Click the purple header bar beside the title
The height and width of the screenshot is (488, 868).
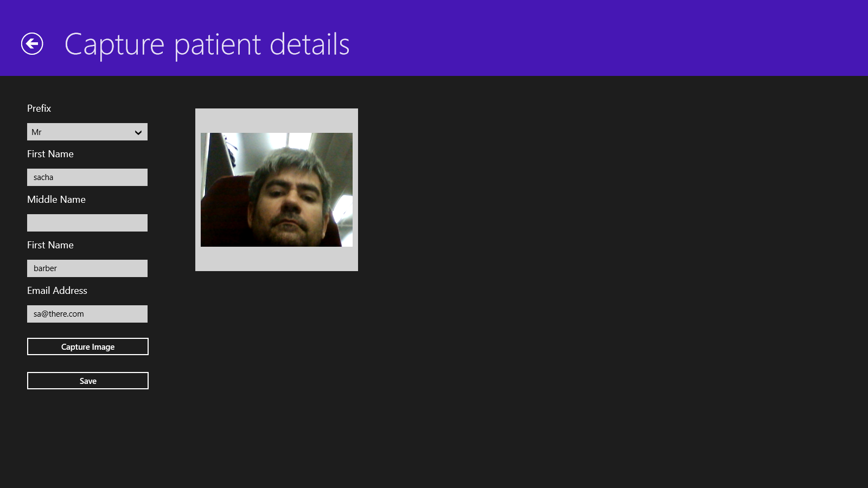point(608,38)
